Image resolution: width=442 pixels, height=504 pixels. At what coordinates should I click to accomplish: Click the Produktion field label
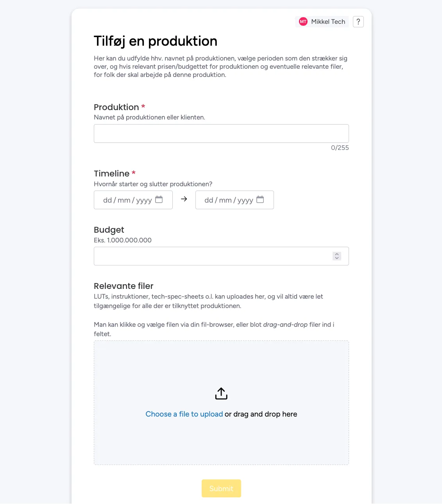click(116, 107)
